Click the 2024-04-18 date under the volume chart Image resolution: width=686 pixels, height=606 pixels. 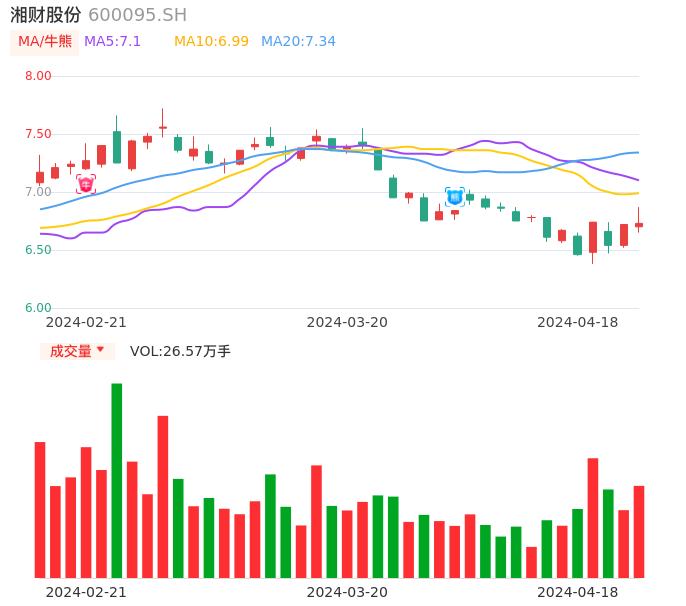(x=578, y=592)
